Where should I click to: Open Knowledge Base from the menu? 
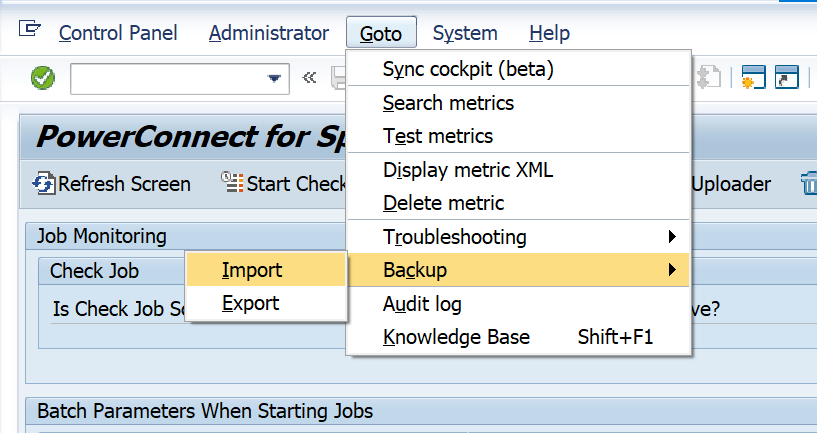coord(456,337)
